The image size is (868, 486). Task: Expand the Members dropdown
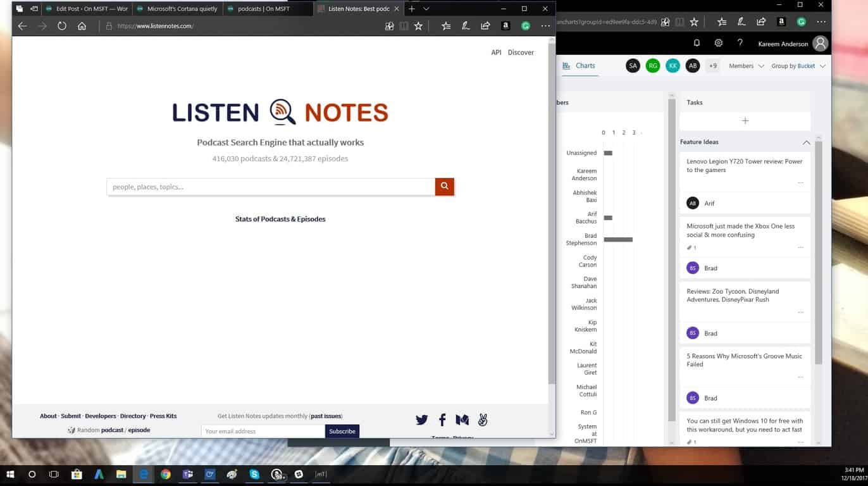(746, 66)
